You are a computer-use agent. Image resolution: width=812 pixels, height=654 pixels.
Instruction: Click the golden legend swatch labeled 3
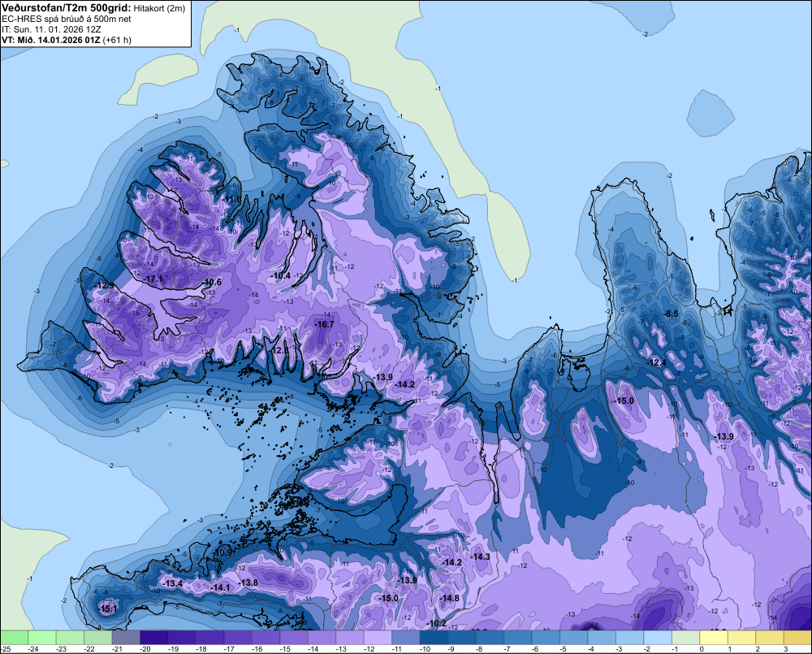[x=797, y=638]
